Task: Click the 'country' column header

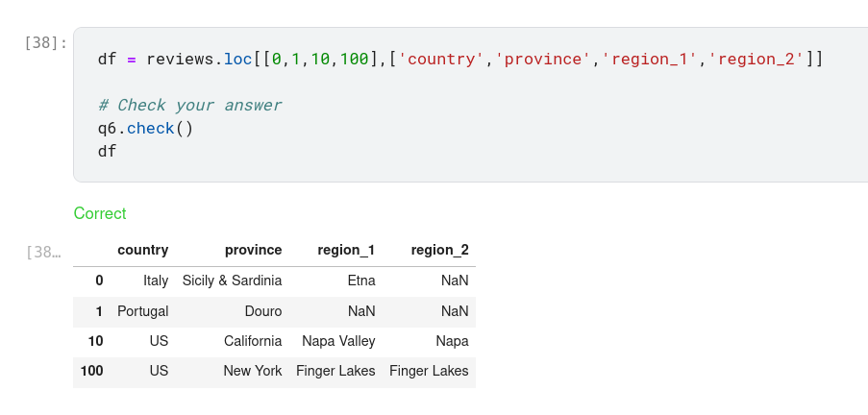Action: (x=142, y=250)
